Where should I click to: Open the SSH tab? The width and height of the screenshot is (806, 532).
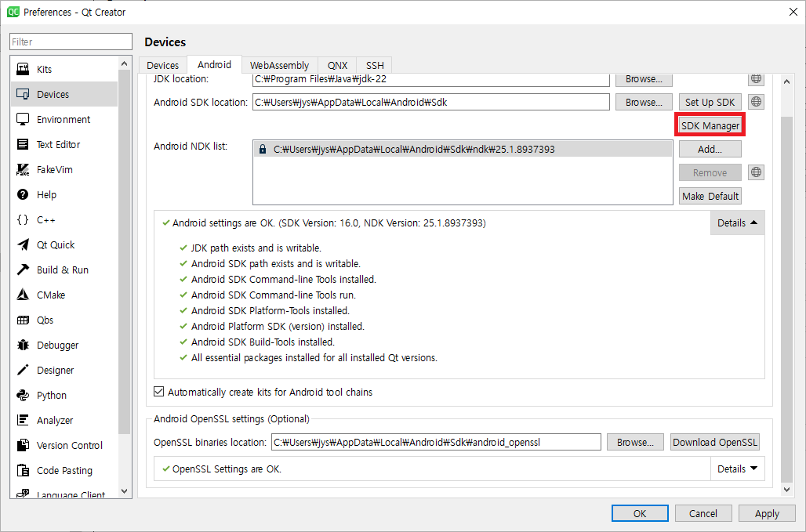[375, 65]
